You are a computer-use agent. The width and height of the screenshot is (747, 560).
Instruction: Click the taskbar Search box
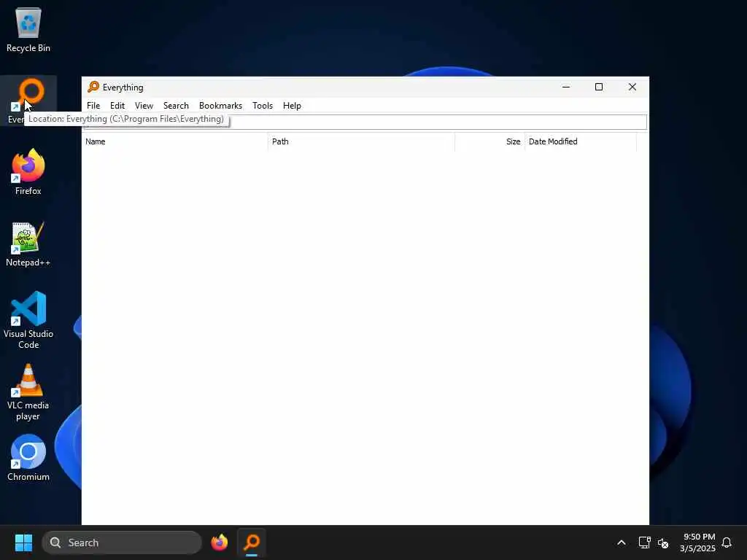122,542
